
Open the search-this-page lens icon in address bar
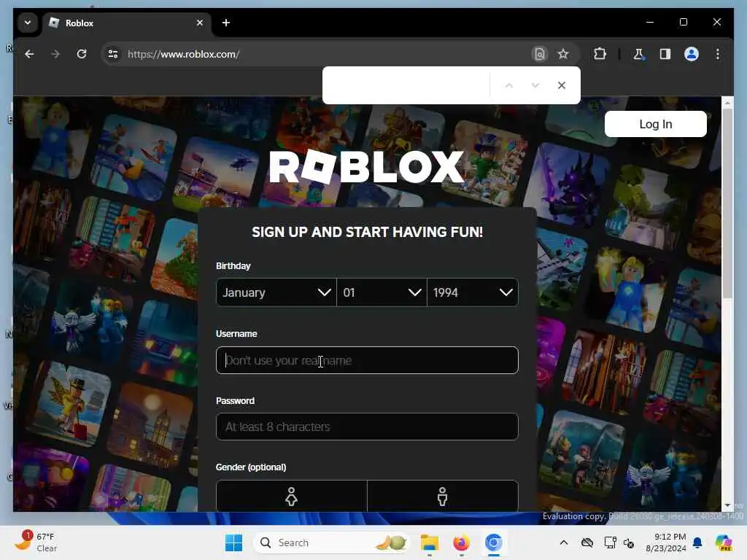539,54
